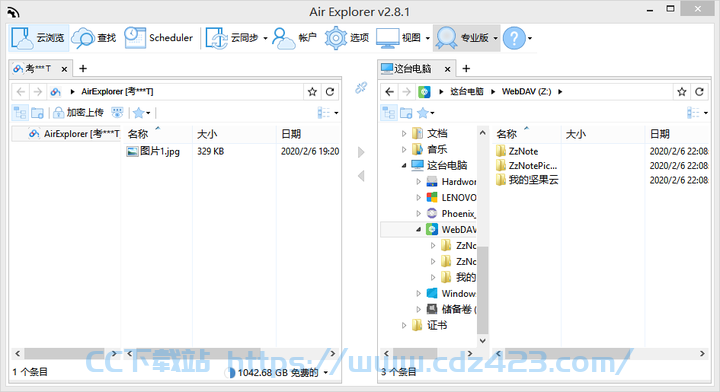Screen dimensions: 720x392
Task: Open left pane favorites star dropdown
Action: 141,112
